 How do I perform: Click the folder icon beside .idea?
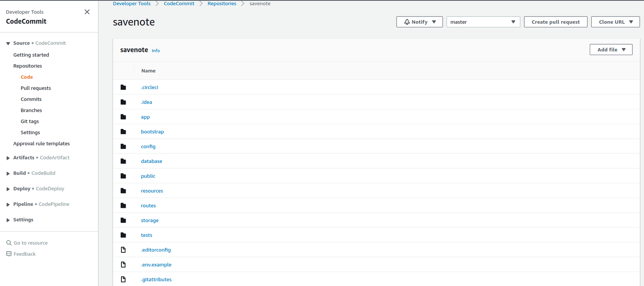pyautogui.click(x=123, y=102)
